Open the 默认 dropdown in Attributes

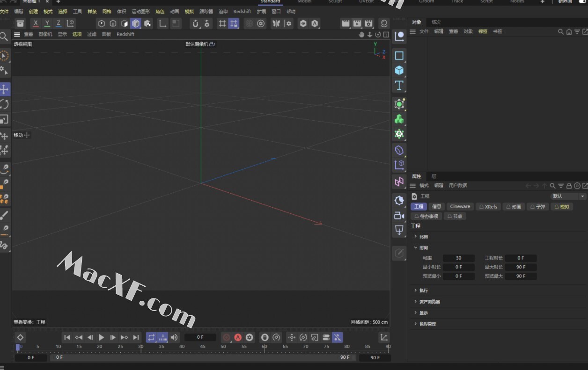tap(568, 196)
